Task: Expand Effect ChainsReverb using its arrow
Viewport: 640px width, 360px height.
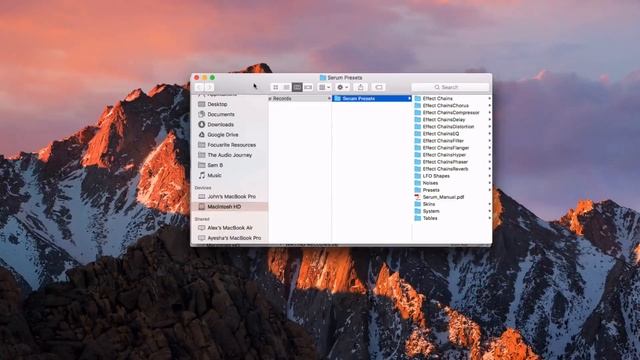Action: click(489, 169)
